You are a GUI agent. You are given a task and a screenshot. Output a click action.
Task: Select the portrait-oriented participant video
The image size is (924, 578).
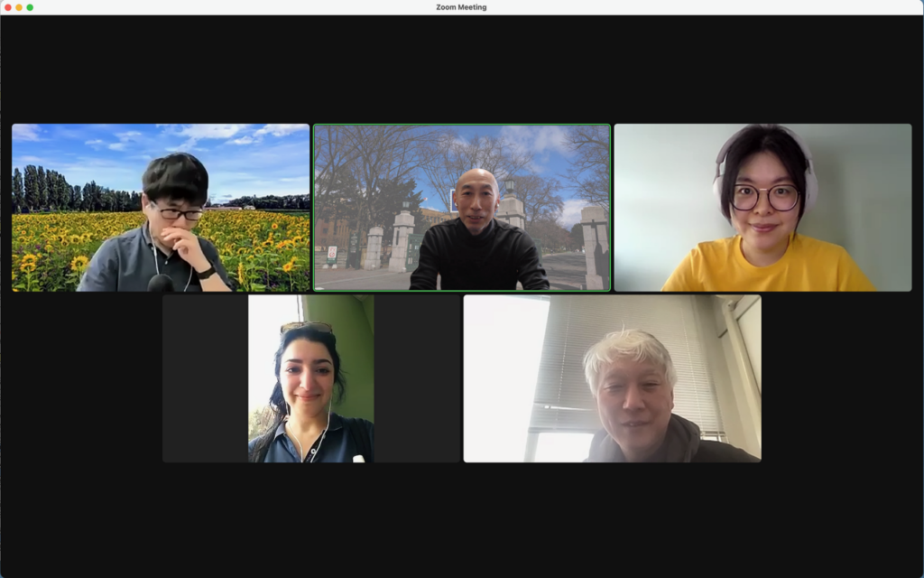point(310,378)
